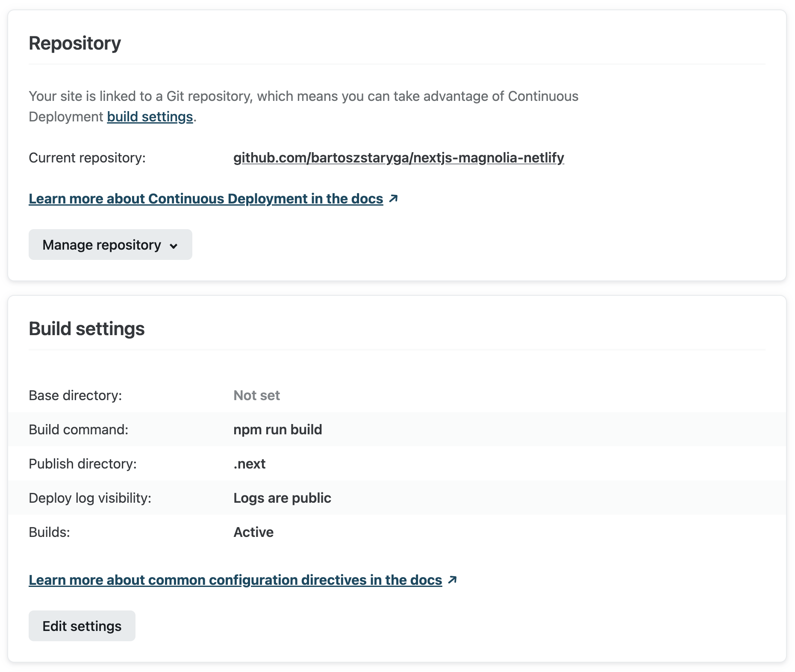Click the 'Logs are public' value
The width and height of the screenshot is (795, 672).
(282, 498)
